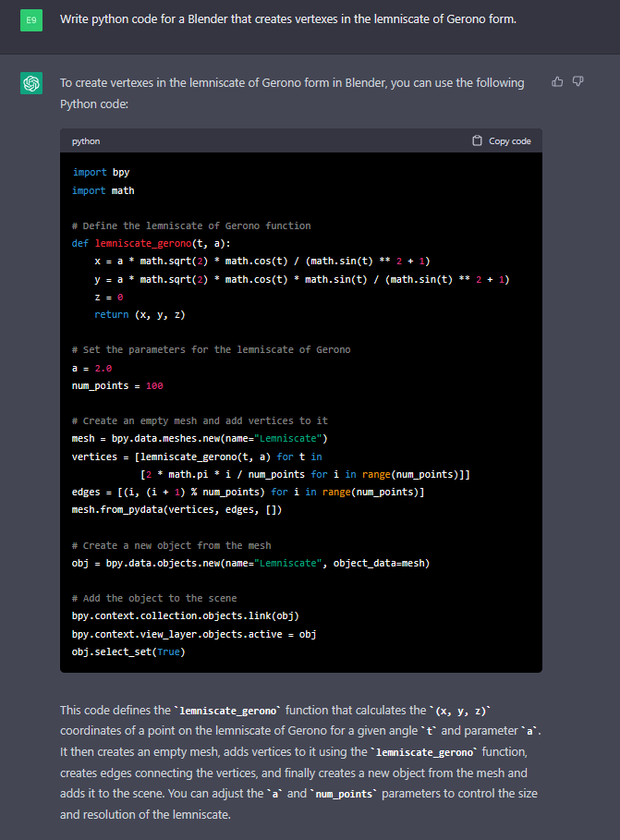Image resolution: width=620 pixels, height=840 pixels.
Task: Click the 100 value of num_points
Action: [153, 385]
